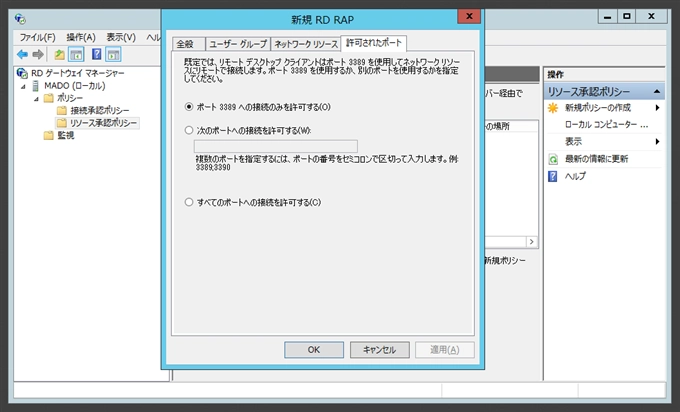This screenshot has width=680, height=412.
Task: Collapse the MADO (ローカル) tree node
Action: (23, 86)
